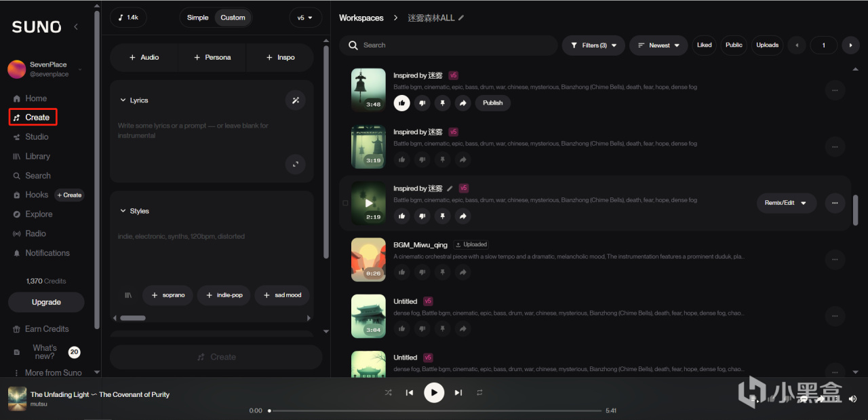
Task: Open the Filters (3) dropdown
Action: (593, 45)
